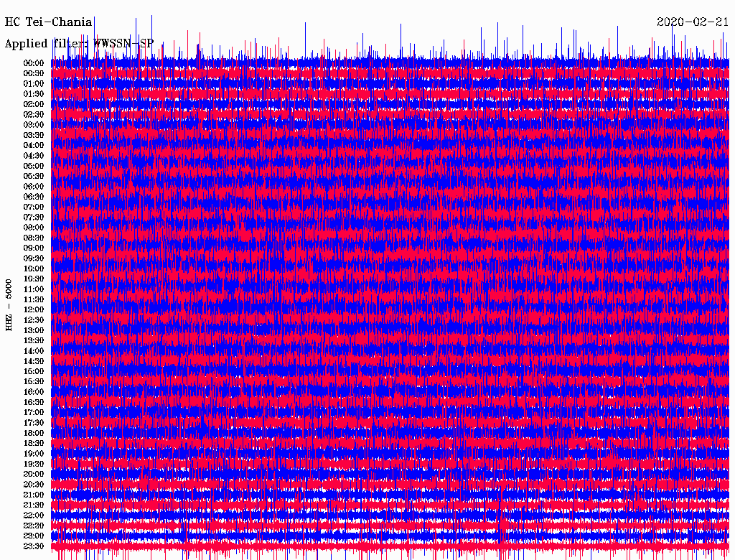
Task: Select the 21:00 time label
Action: 34,495
